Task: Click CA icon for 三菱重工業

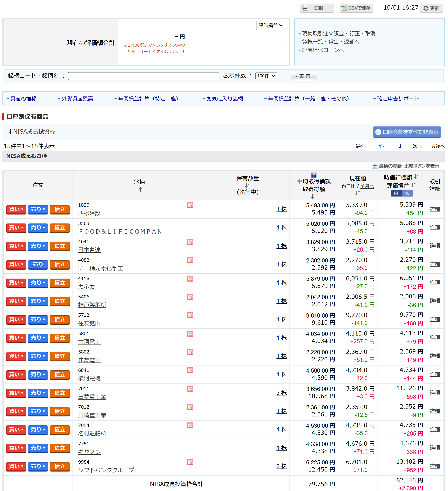Action: (190, 389)
